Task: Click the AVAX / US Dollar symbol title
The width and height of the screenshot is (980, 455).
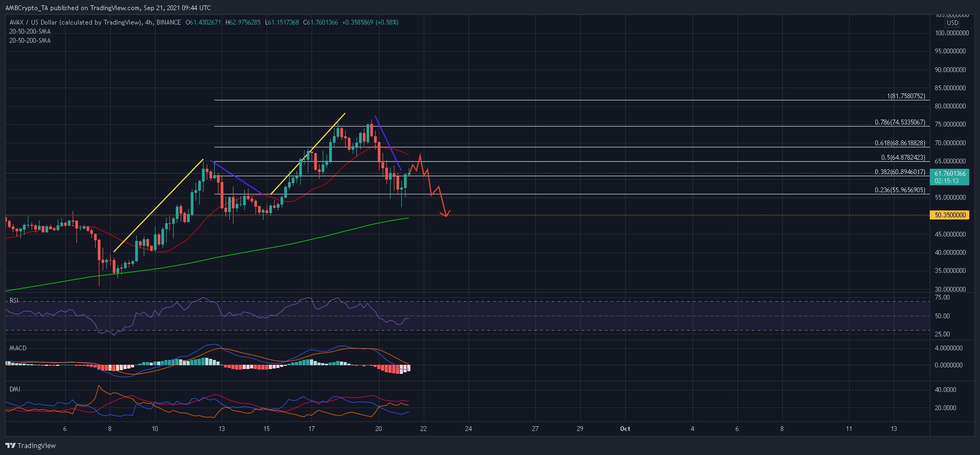Action: [x=76, y=22]
